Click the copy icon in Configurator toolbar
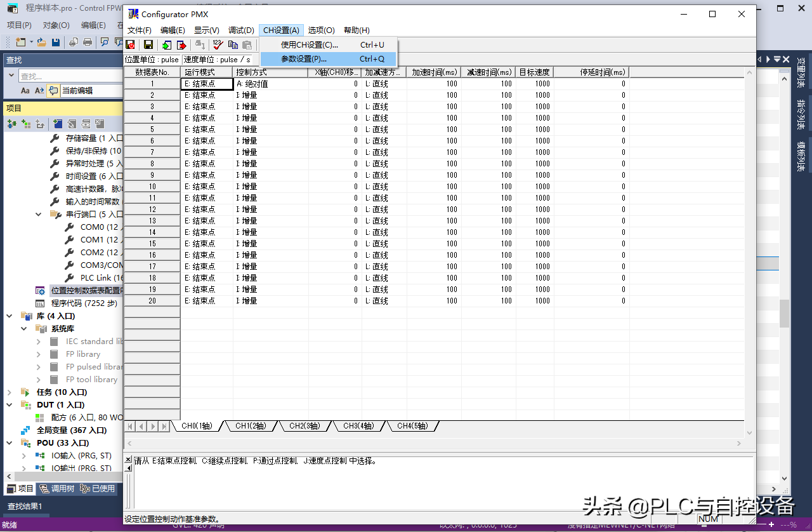Screen dimensions: 812x532 233,44
